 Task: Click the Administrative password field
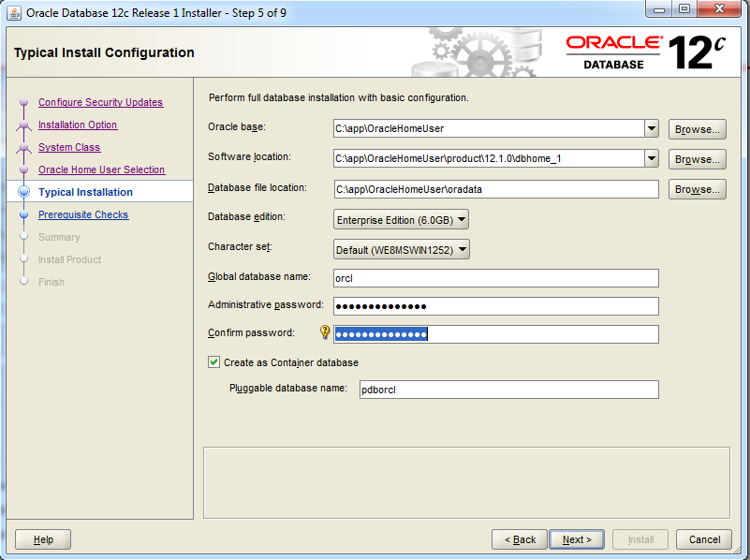pos(496,306)
